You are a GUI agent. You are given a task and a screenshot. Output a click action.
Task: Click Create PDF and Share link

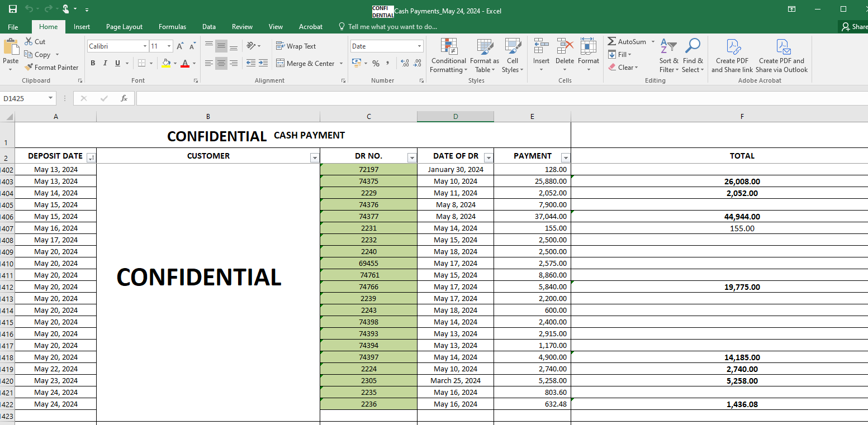pyautogui.click(x=732, y=56)
